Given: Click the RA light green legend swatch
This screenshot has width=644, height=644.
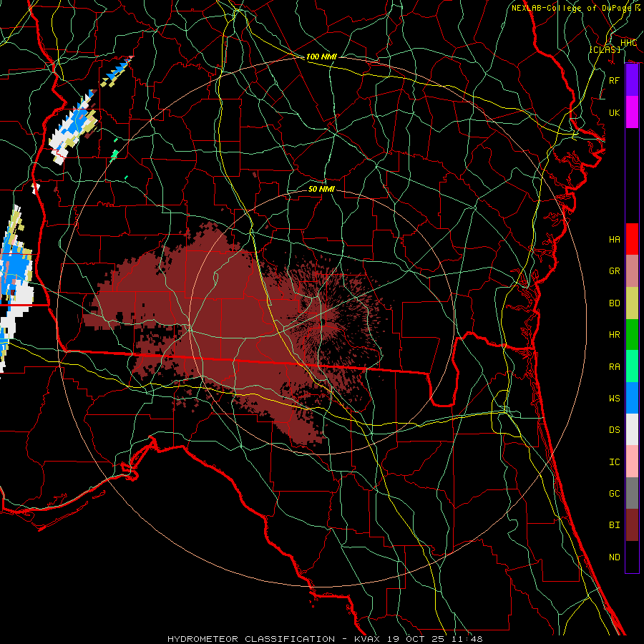Looking at the screenshot, I should tap(632, 366).
